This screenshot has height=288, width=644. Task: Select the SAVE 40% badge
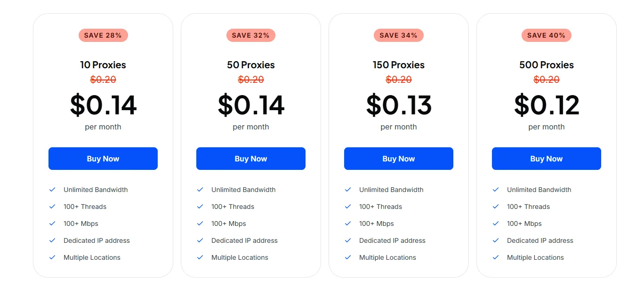pyautogui.click(x=546, y=35)
